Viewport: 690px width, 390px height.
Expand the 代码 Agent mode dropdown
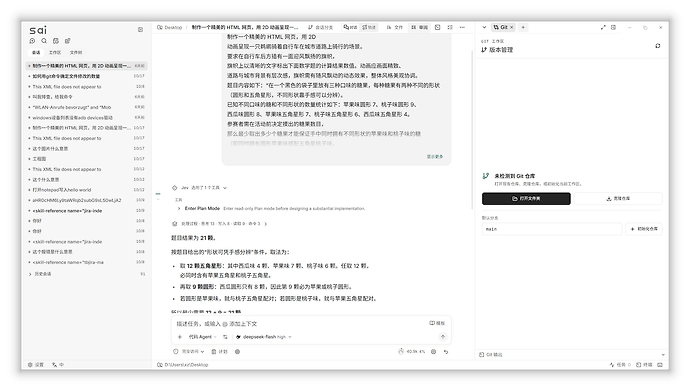[x=203, y=337]
